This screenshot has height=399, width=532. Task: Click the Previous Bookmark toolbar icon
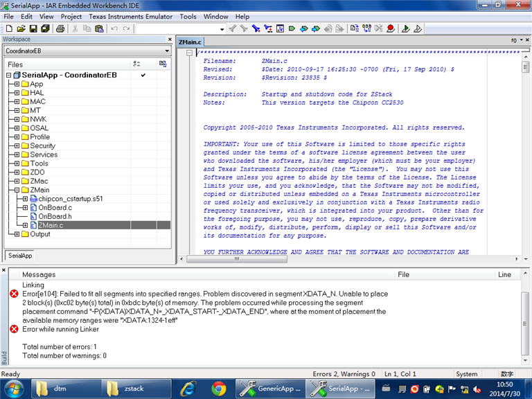(304, 29)
